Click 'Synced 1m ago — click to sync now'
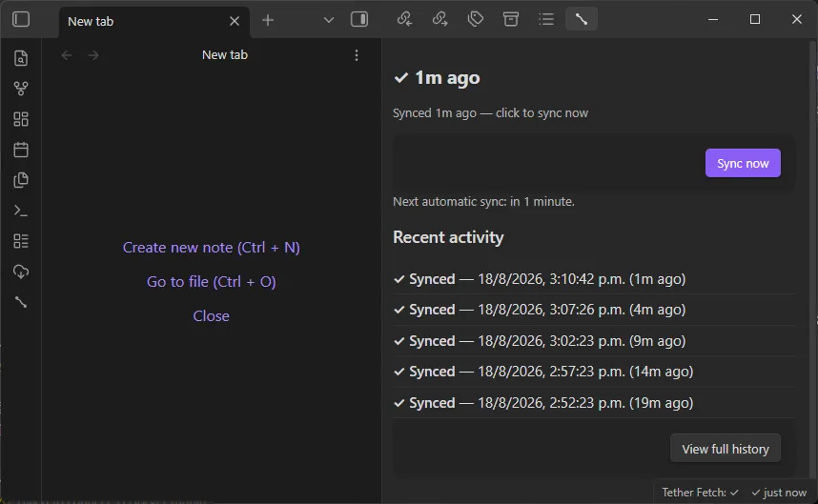Image resolution: width=818 pixels, height=504 pixels. 490,113
